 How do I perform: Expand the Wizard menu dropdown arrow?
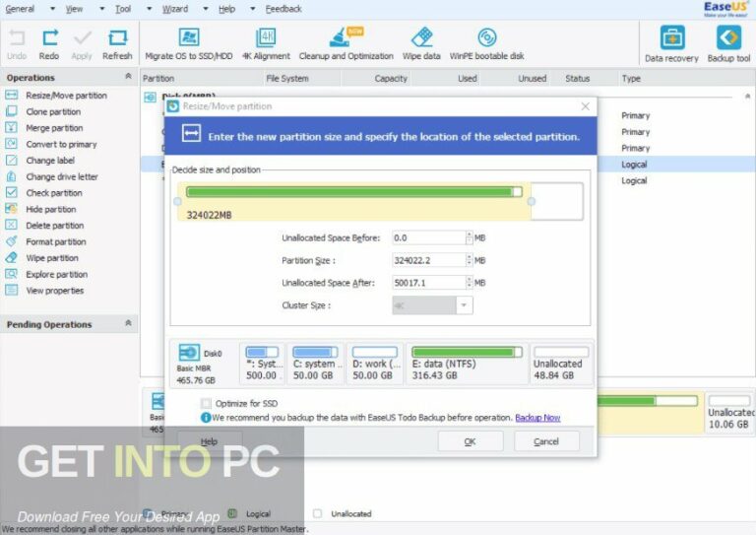206,9
